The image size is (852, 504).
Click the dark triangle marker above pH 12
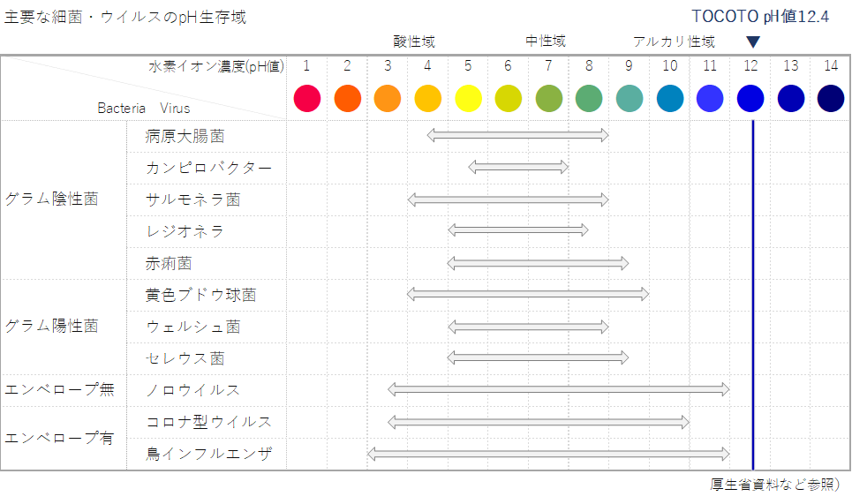pyautogui.click(x=753, y=42)
